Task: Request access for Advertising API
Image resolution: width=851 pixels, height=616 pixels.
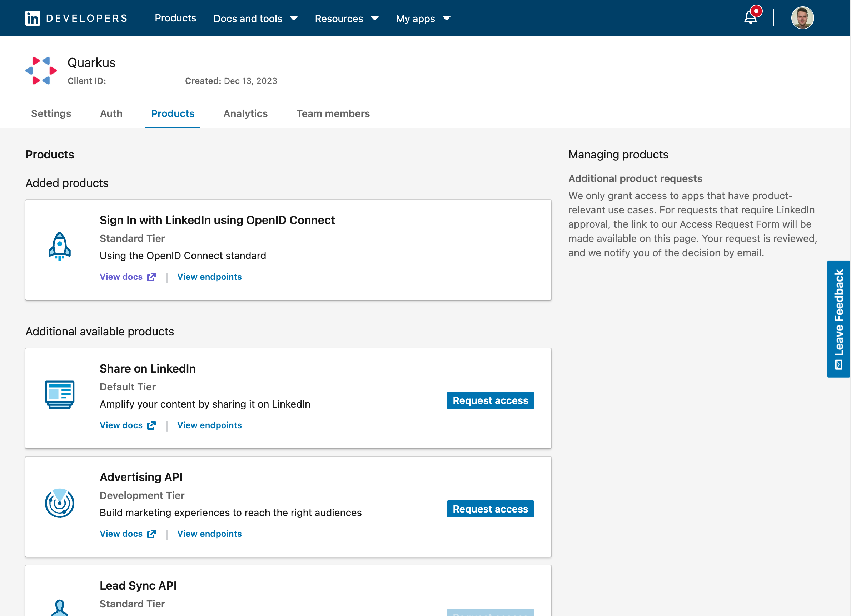Action: (490, 508)
